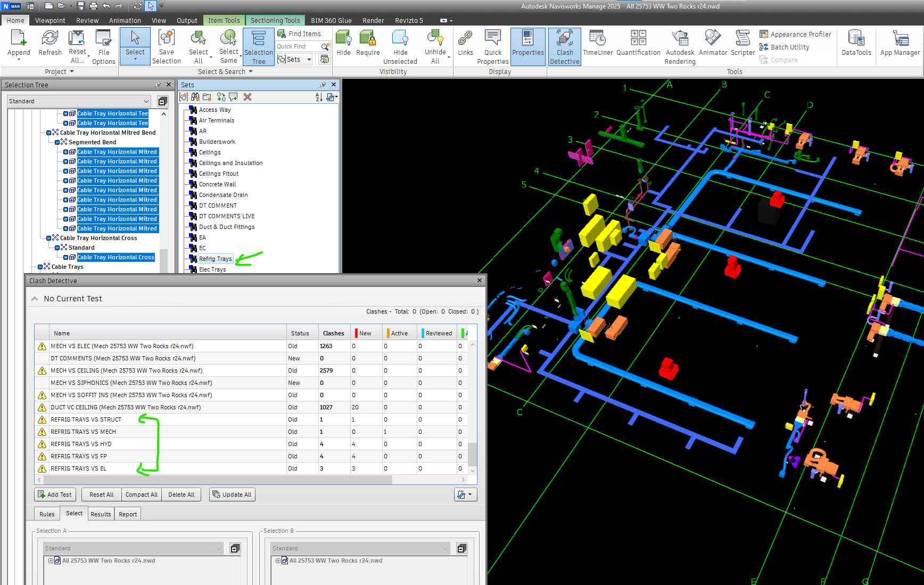Screen dimensions: 924x585
Task: Collapse the Segmented Bend tree node
Action: [x=57, y=142]
